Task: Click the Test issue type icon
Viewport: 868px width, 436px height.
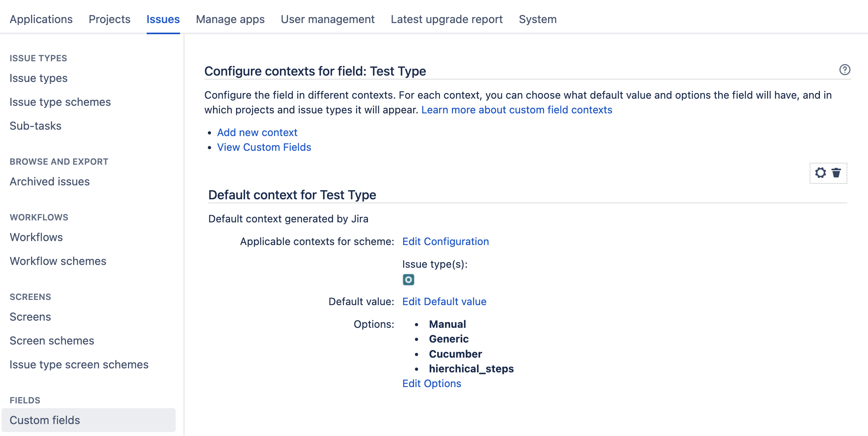Action: (x=408, y=280)
